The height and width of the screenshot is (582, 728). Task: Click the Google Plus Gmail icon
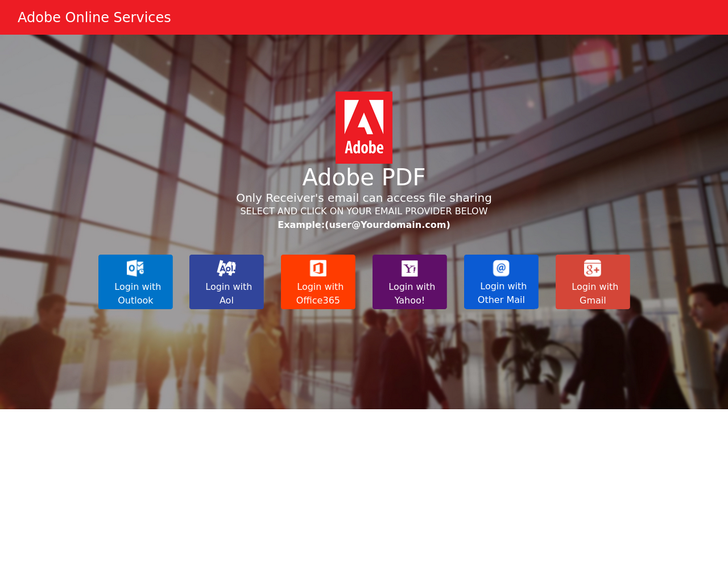coord(593,268)
